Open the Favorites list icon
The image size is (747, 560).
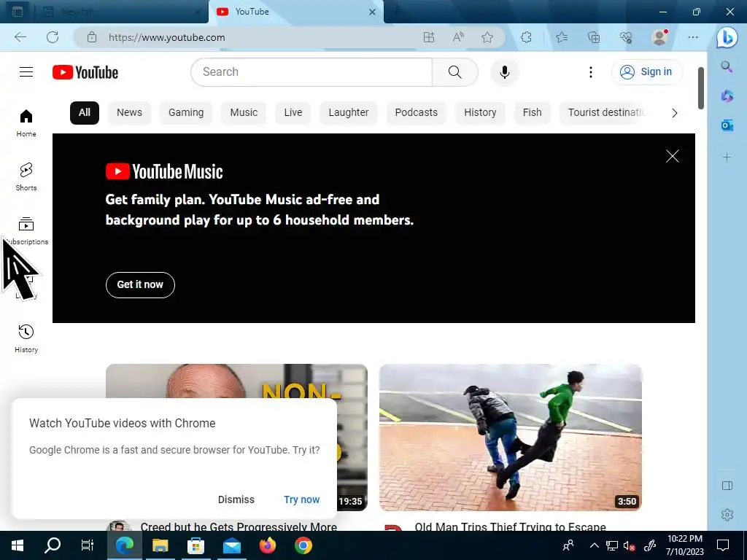click(x=562, y=37)
